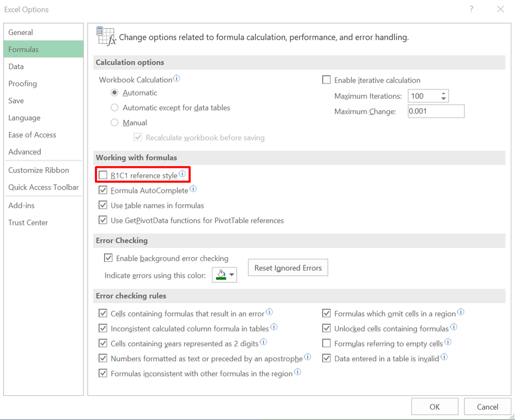Viewport: 515px width, 420px height.
Task: Click info icon beside Workbook Calculation
Action: [176, 78]
